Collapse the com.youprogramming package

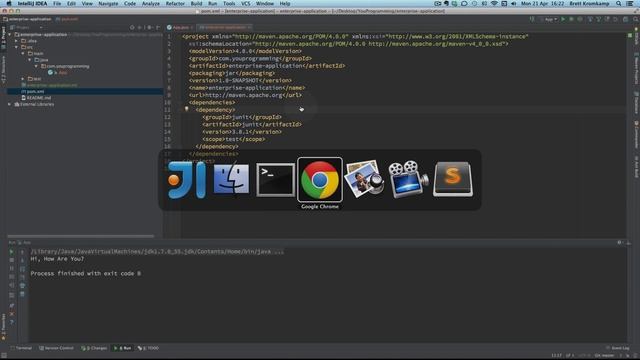coord(36,66)
